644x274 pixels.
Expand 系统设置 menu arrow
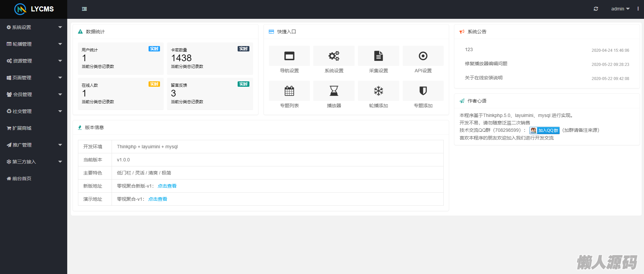click(x=60, y=27)
